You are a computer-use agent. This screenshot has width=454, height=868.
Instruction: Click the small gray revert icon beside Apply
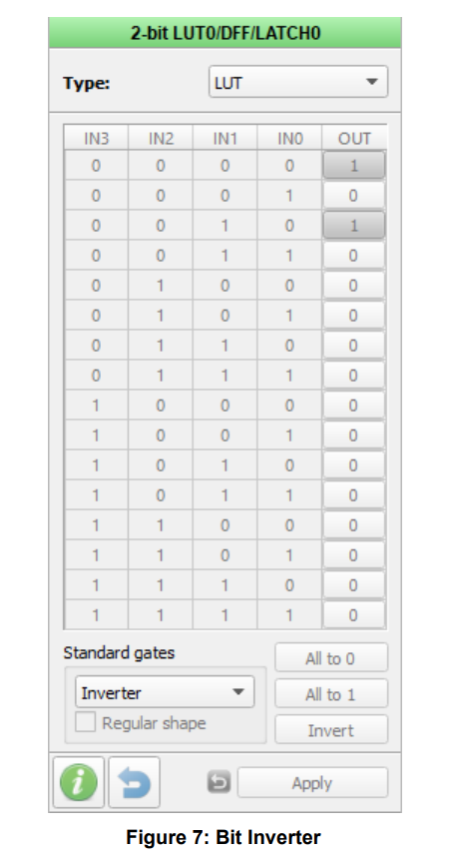tap(219, 783)
